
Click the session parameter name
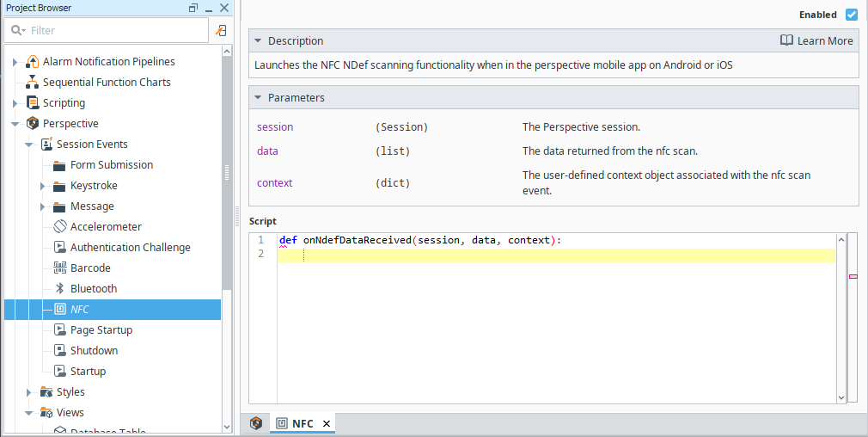(275, 126)
